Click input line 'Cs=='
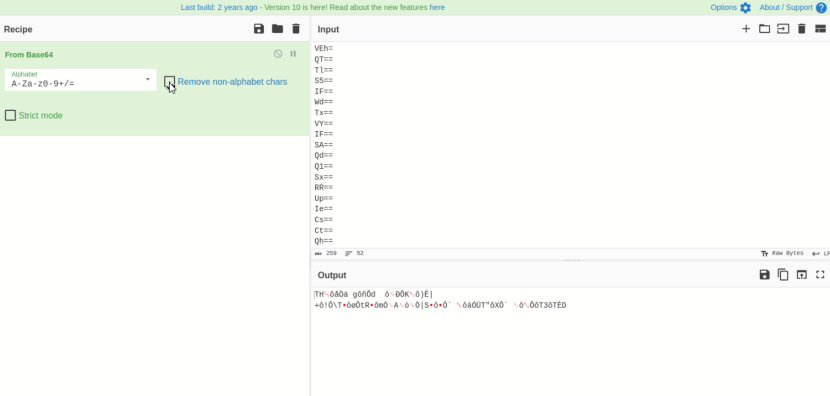Image resolution: width=830 pixels, height=396 pixels. [x=323, y=220]
